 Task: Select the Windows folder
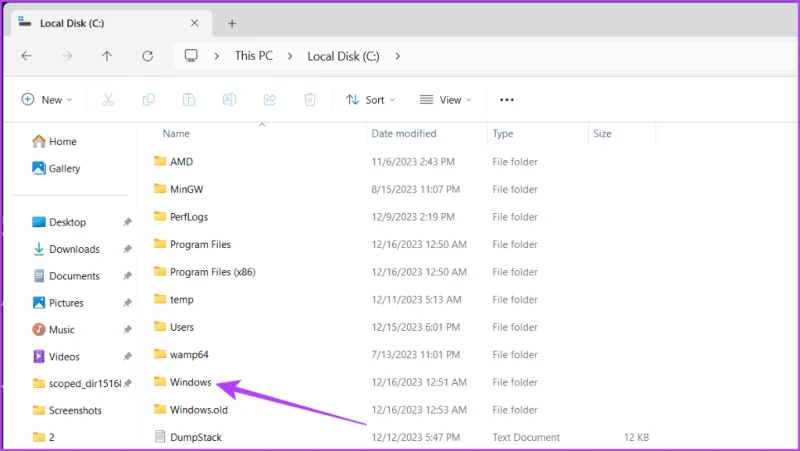190,382
